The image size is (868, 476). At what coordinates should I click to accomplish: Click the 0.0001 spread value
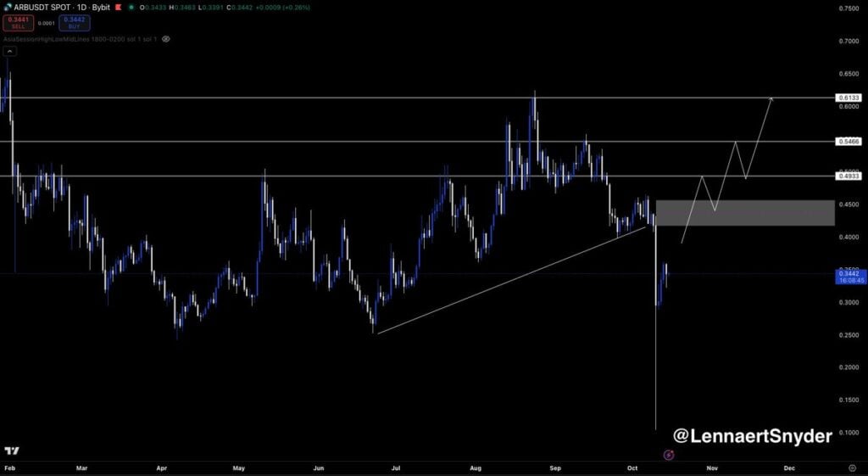coord(48,23)
